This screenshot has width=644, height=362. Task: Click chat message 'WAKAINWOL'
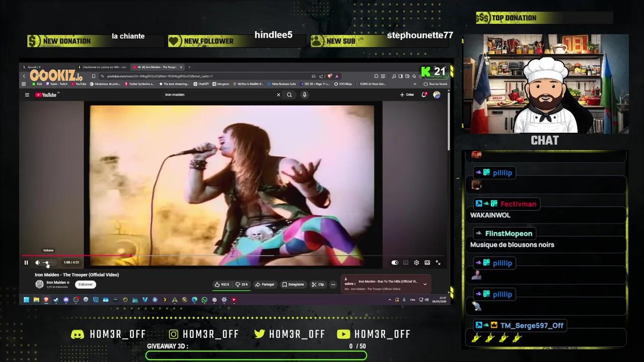(490, 215)
